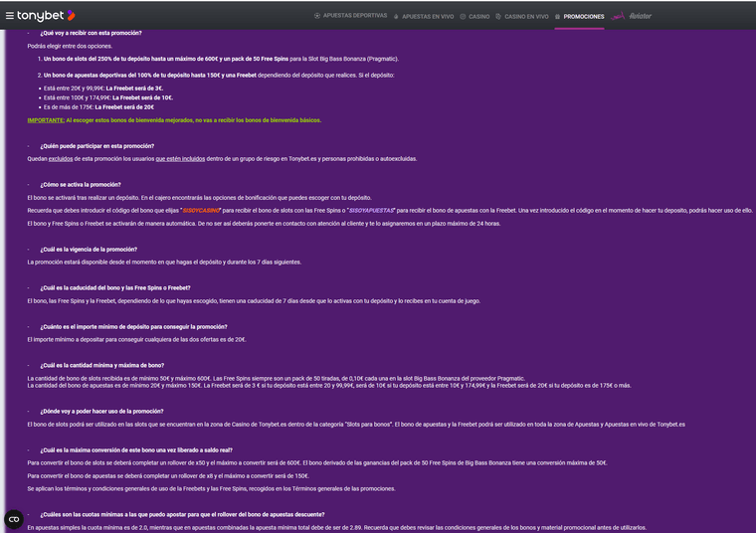Image resolution: width=756 pixels, height=533 pixels.
Task: Click heading '¿Cuál es la vigencia de la promoción?'
Action: [x=89, y=250]
